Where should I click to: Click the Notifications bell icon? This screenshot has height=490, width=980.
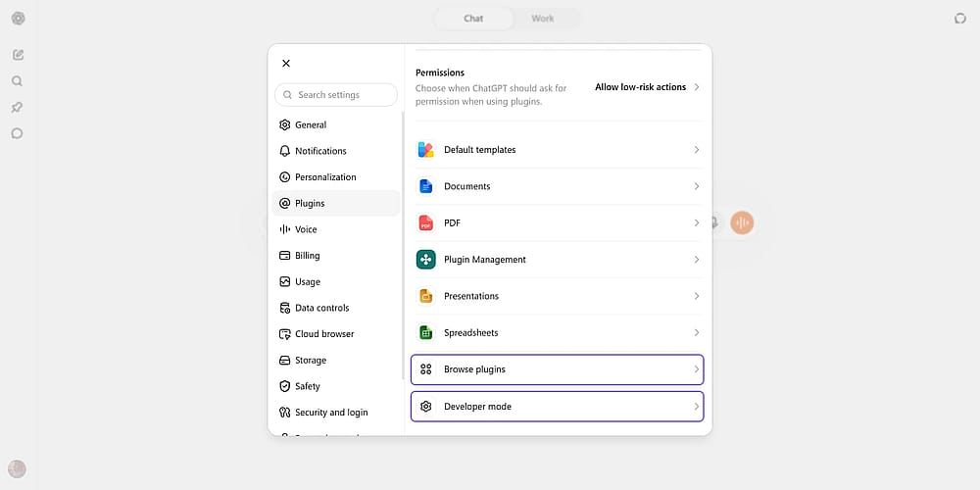(285, 151)
